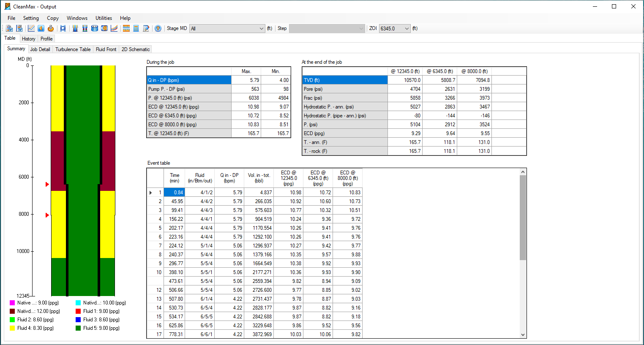This screenshot has width=644, height=345.
Task: Click the event table scroll down arrow
Action: tap(523, 334)
